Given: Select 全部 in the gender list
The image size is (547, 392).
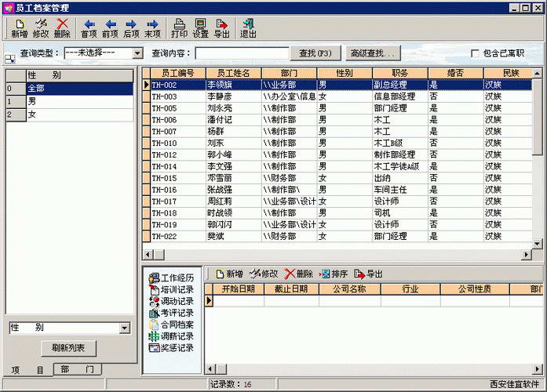Looking at the screenshot, I should point(79,89).
